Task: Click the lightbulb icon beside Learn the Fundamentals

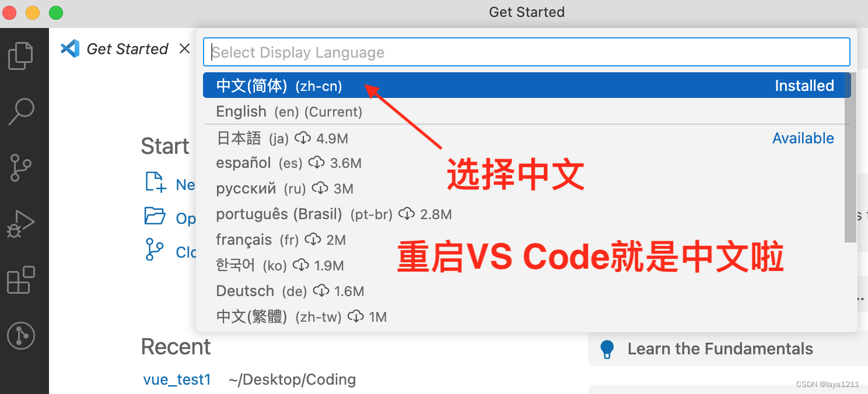Action: pyautogui.click(x=607, y=350)
